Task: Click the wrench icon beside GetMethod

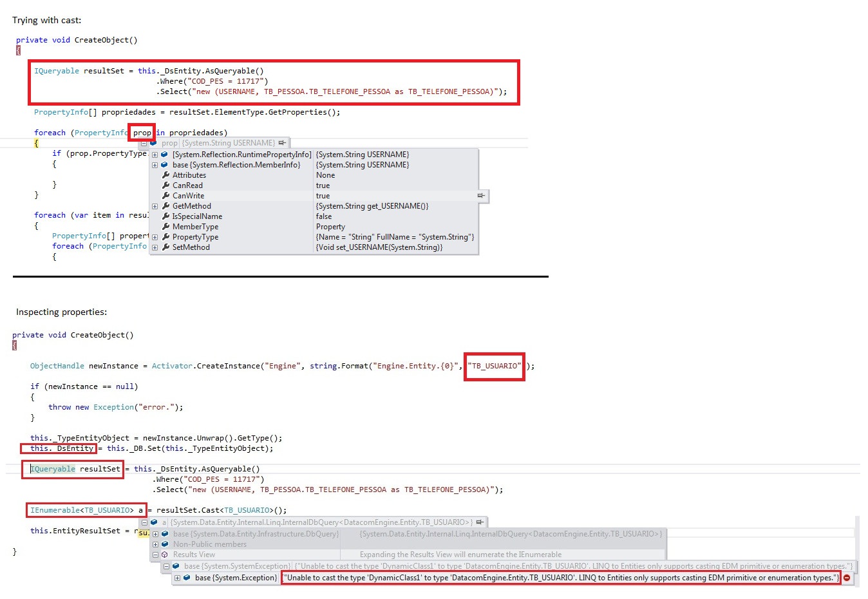Action: [165, 206]
